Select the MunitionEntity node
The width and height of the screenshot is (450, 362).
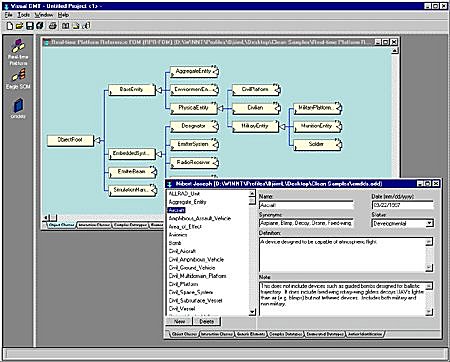tap(317, 126)
